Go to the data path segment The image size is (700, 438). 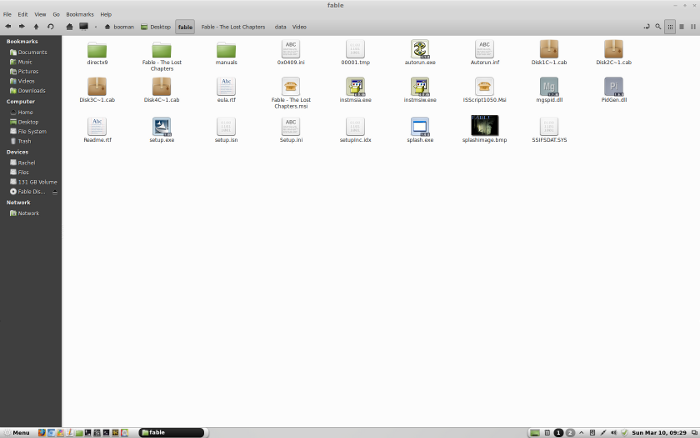pyautogui.click(x=280, y=27)
